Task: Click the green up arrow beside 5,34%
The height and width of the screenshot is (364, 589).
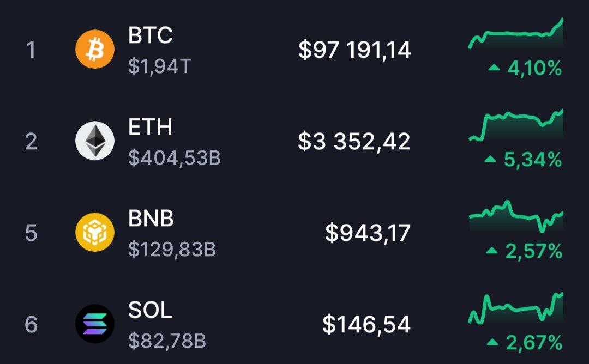Action: pos(491,160)
